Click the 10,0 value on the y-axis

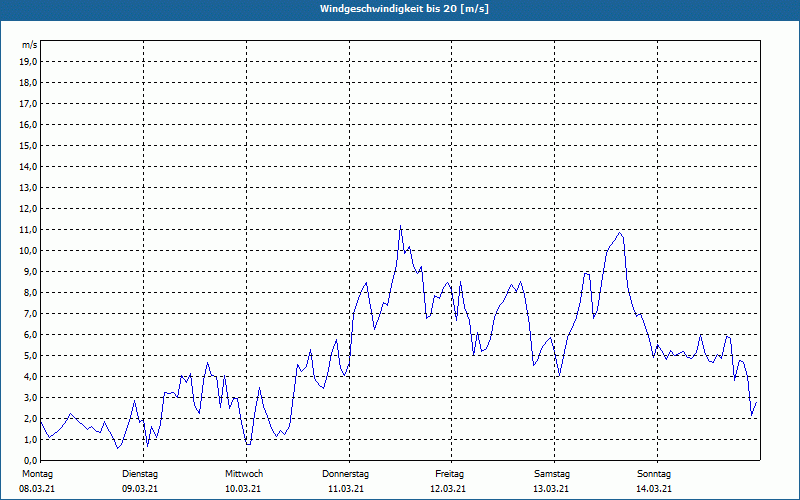(x=29, y=250)
